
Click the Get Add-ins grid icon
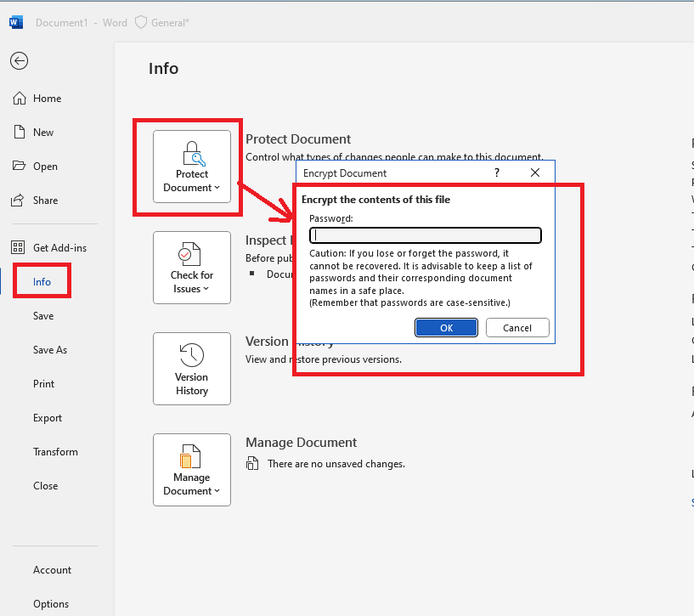pyautogui.click(x=18, y=247)
